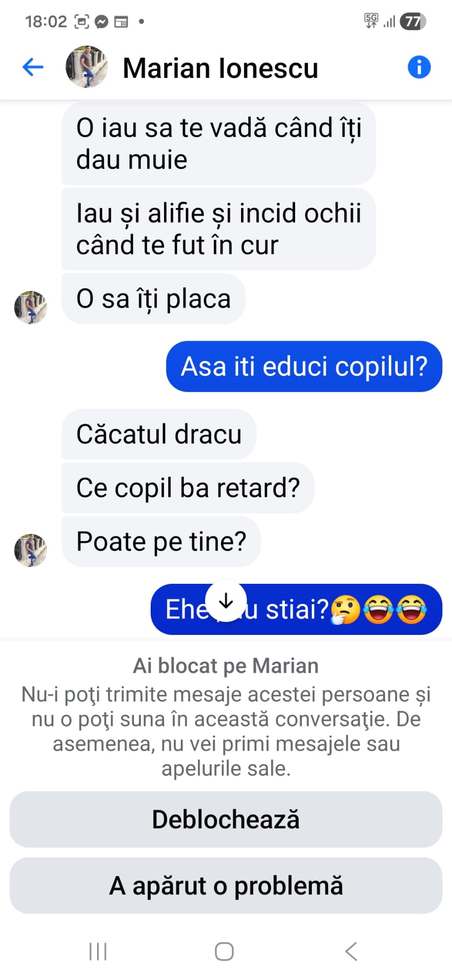The height and width of the screenshot is (980, 452).
Task: Tap the A apărut o problemă button
Action: tap(226, 885)
